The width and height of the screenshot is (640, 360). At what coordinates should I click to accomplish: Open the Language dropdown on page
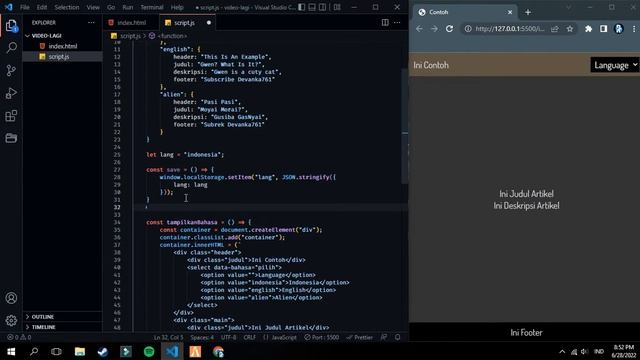pyautogui.click(x=615, y=65)
